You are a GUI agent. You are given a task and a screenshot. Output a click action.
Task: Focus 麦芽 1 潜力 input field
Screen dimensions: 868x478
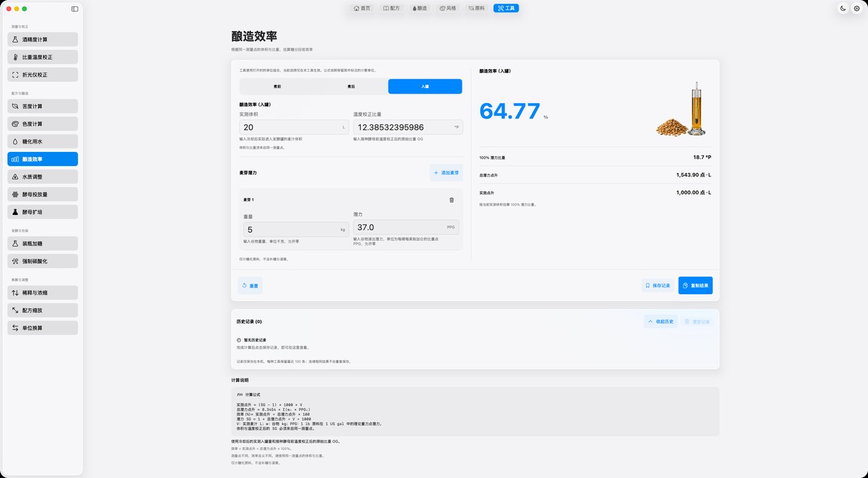pyautogui.click(x=406, y=227)
